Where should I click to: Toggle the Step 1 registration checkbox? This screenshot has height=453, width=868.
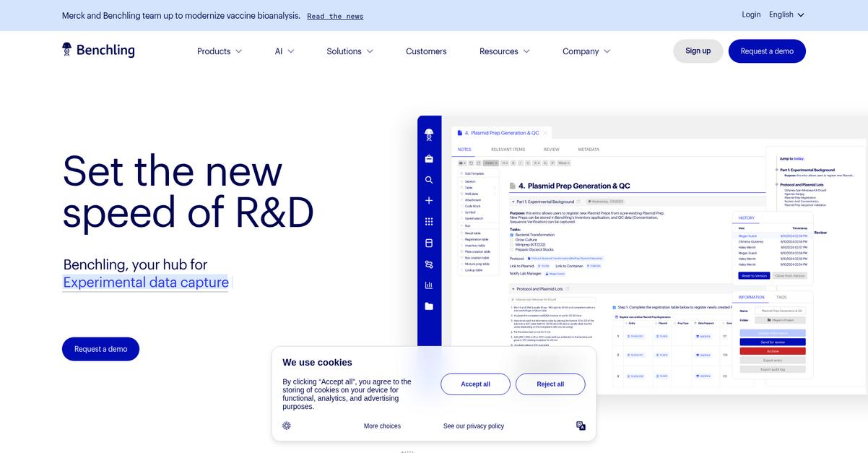click(x=614, y=306)
